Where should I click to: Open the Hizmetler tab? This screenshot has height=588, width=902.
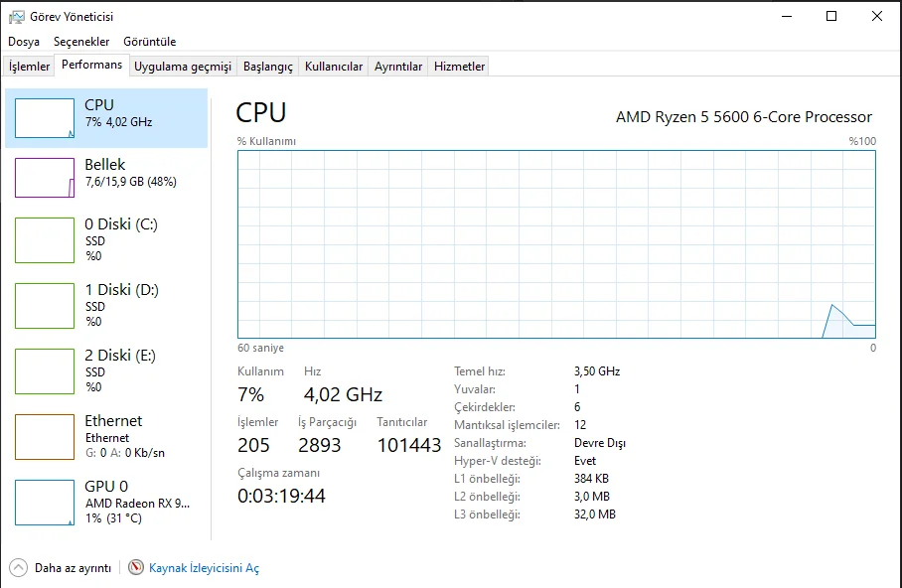(x=459, y=67)
